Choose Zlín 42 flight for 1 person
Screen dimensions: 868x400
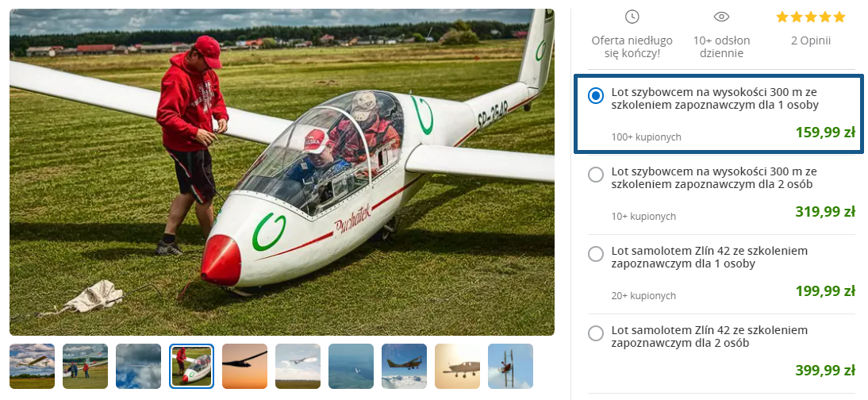point(596,254)
